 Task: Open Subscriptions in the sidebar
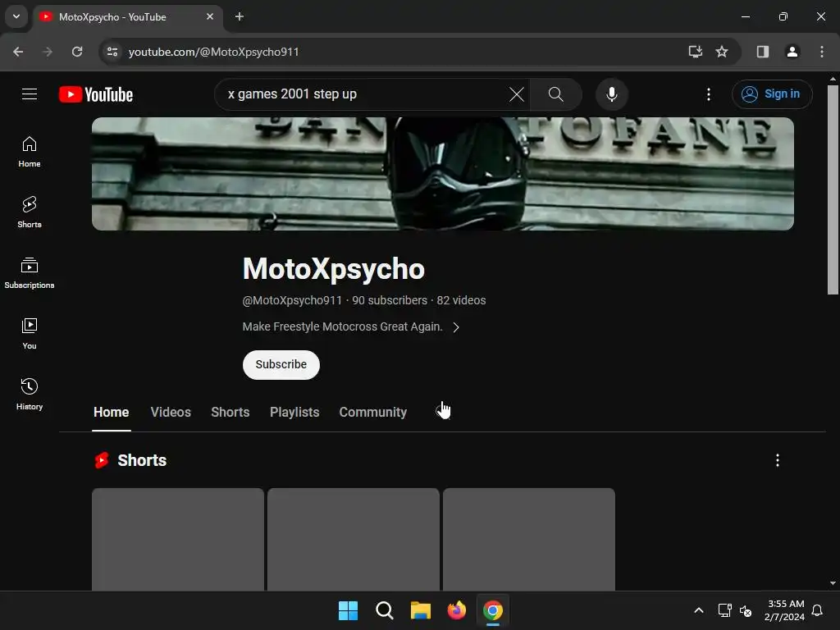pos(30,273)
